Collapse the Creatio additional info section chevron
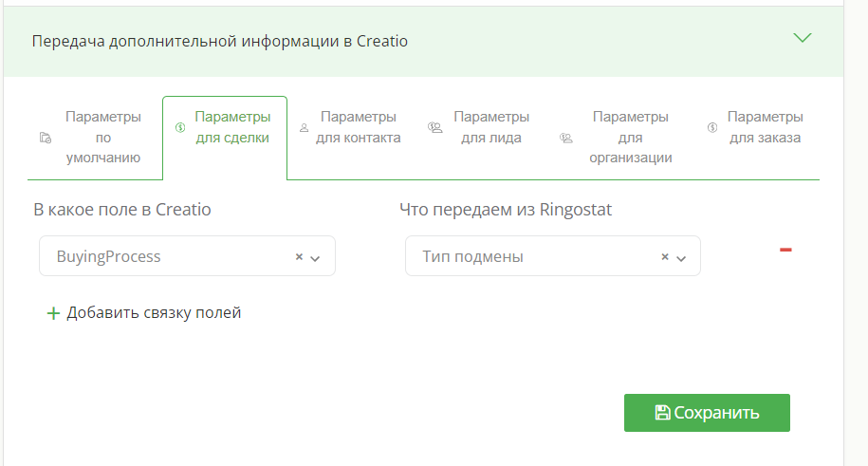Image resolution: width=868 pixels, height=466 pixels. tap(803, 38)
